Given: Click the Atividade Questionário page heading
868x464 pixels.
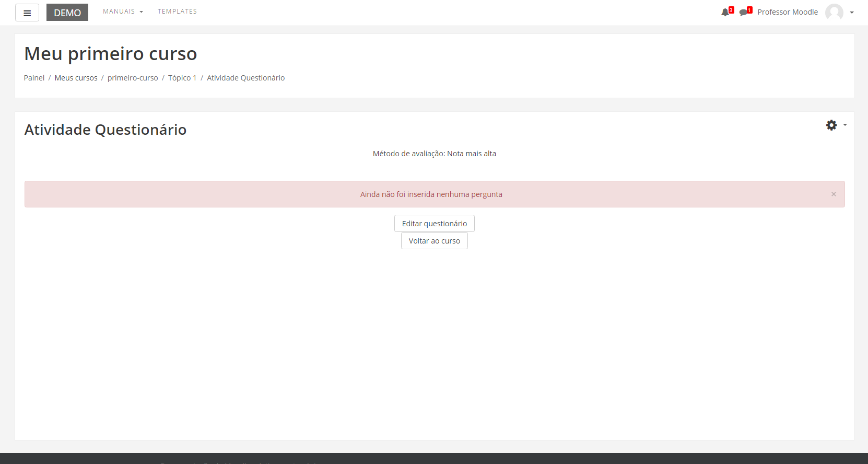Looking at the screenshot, I should (x=105, y=130).
